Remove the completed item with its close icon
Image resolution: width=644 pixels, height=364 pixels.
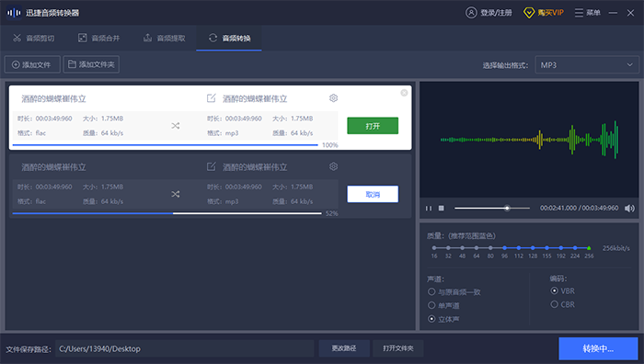click(404, 93)
